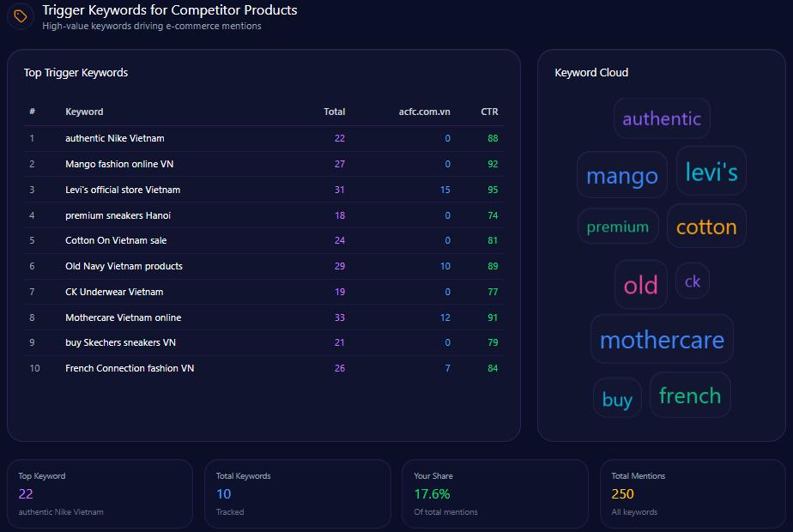Select the 'authentic' keyword cloud tag
The image size is (793, 532).
[x=662, y=118]
